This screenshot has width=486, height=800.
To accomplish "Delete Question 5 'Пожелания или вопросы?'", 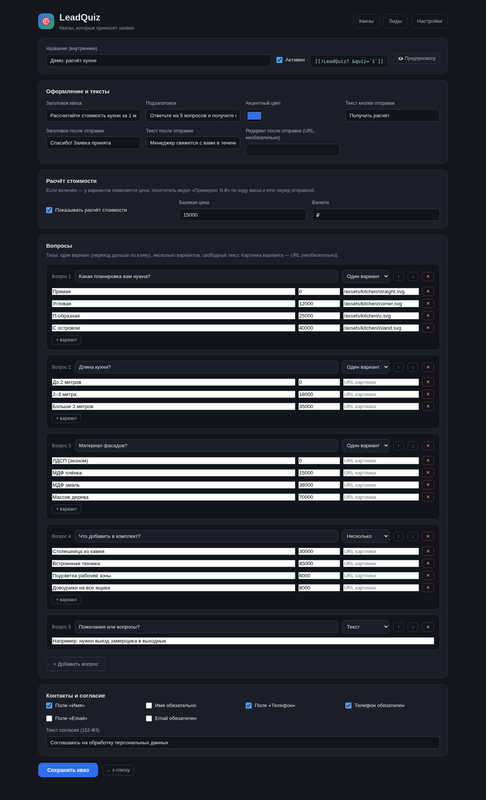I will pyautogui.click(x=428, y=627).
